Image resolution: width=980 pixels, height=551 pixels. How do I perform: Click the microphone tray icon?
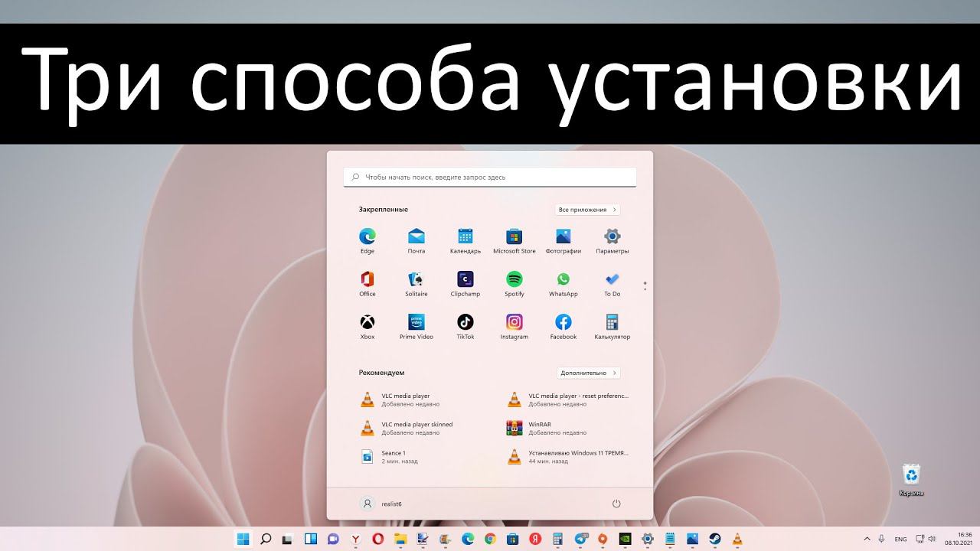[x=882, y=539]
